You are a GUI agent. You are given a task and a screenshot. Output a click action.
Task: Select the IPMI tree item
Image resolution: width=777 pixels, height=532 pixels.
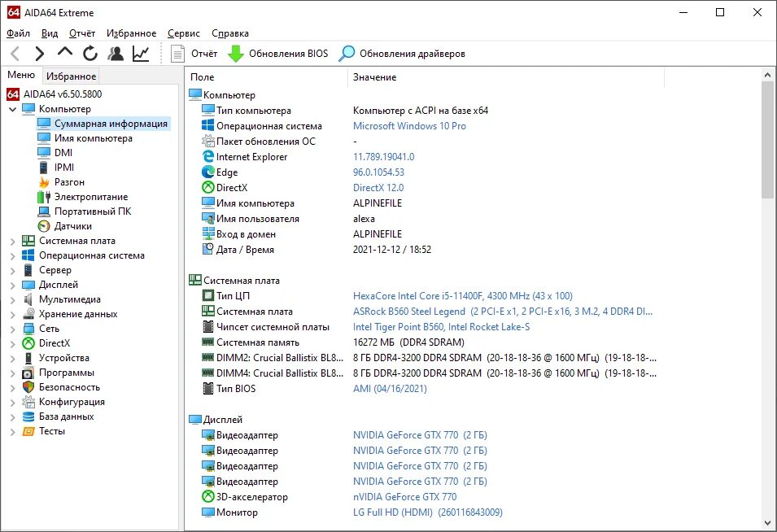tap(64, 168)
